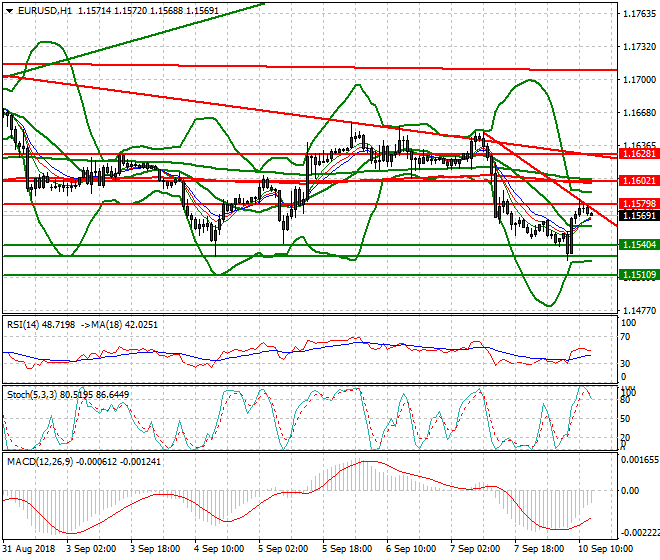Click the triangle icon beside EURUSD,H1 title
This screenshot has height=560, width=660.
[7, 9]
